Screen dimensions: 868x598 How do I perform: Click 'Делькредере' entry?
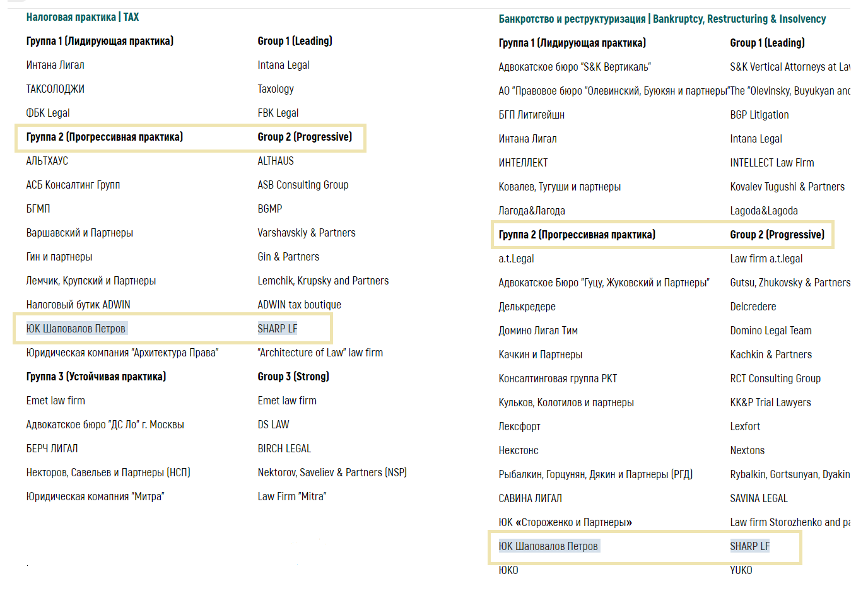point(527,307)
